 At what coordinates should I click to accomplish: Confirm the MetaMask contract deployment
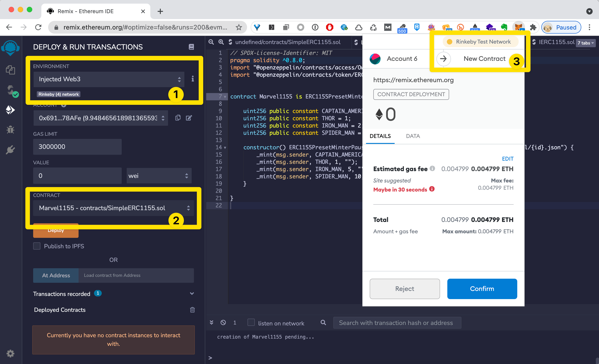[482, 289]
